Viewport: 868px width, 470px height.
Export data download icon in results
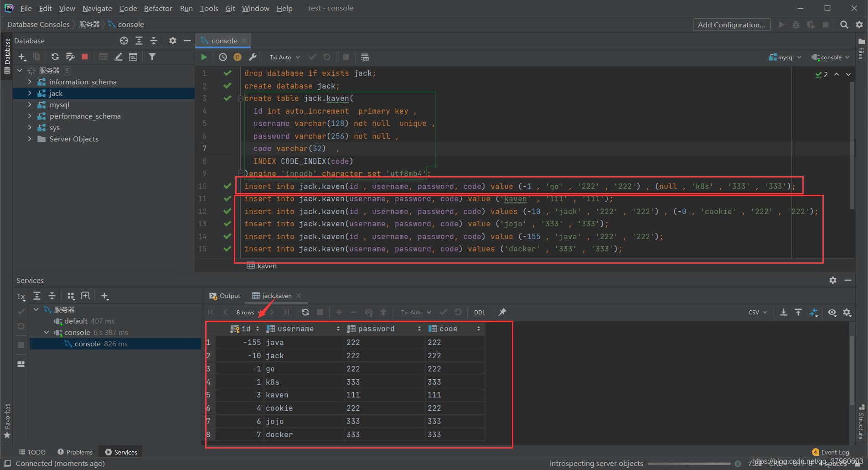point(784,312)
